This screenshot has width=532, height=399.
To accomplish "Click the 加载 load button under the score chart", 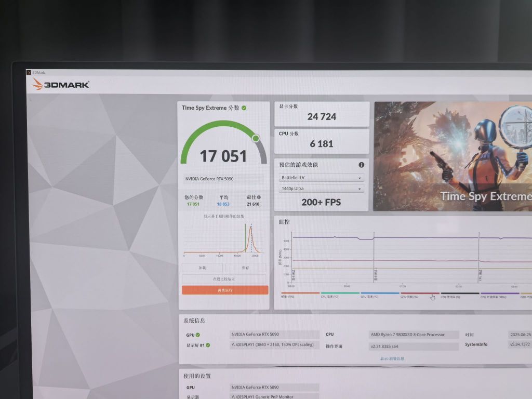I will click(203, 267).
